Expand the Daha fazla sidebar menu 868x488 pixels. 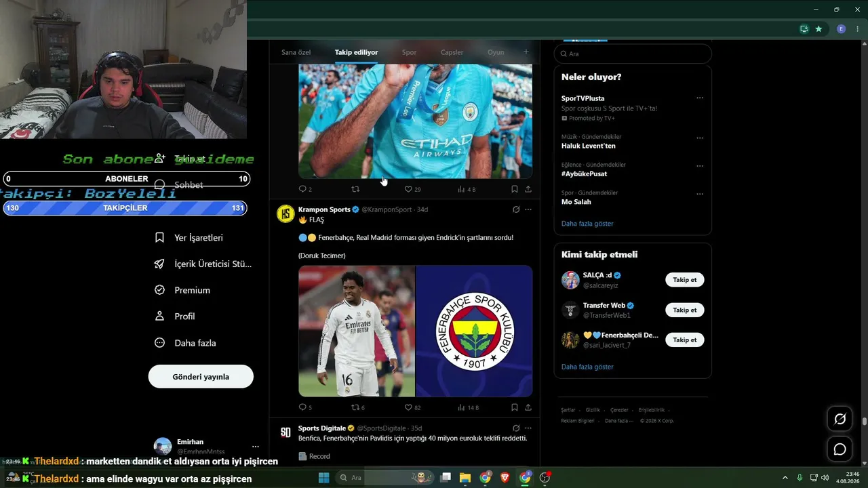(x=185, y=343)
